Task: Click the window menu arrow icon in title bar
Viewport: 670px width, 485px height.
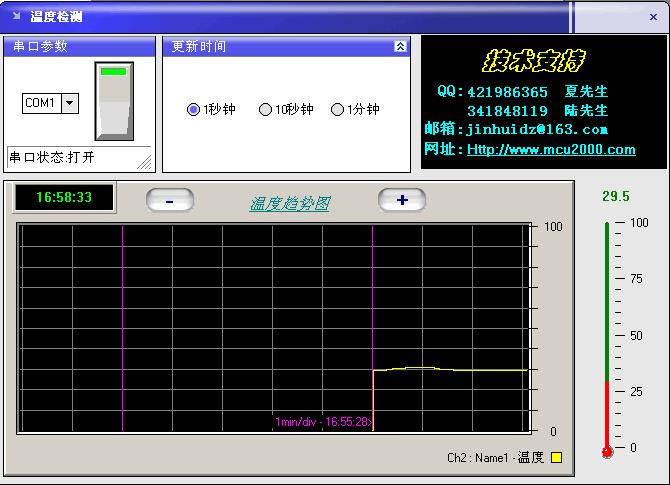Action: (16, 16)
